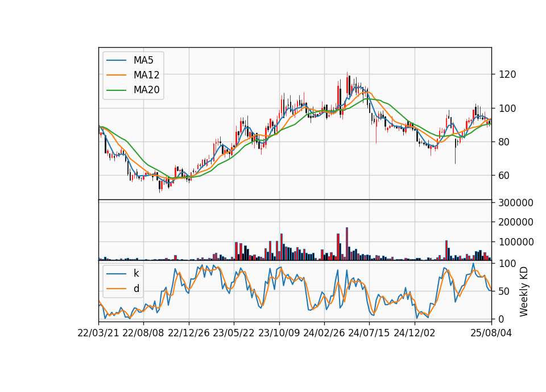This screenshot has width=546, height=392.
Task: Click the 24/12/02 date axis label
Action: [415, 333]
